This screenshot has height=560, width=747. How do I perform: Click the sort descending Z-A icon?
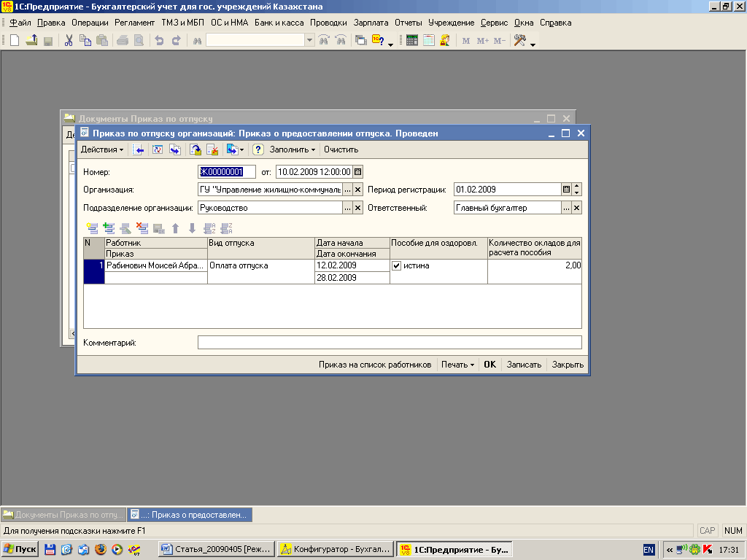coord(226,228)
